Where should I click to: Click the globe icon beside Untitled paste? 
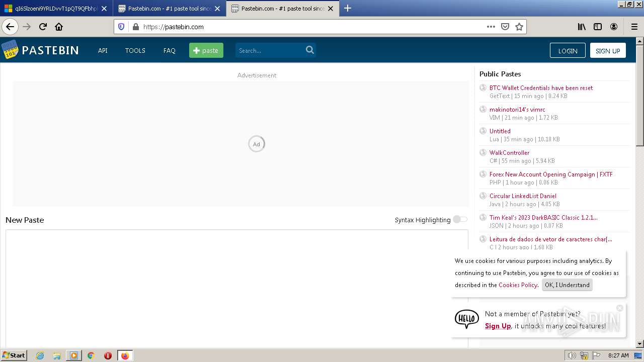pos(483,131)
